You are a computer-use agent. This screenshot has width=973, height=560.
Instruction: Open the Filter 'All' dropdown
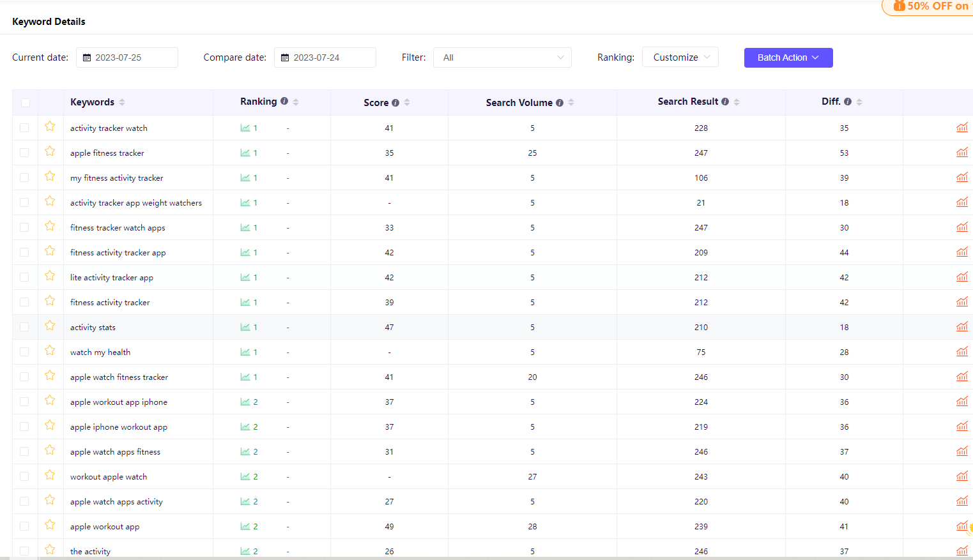(502, 57)
